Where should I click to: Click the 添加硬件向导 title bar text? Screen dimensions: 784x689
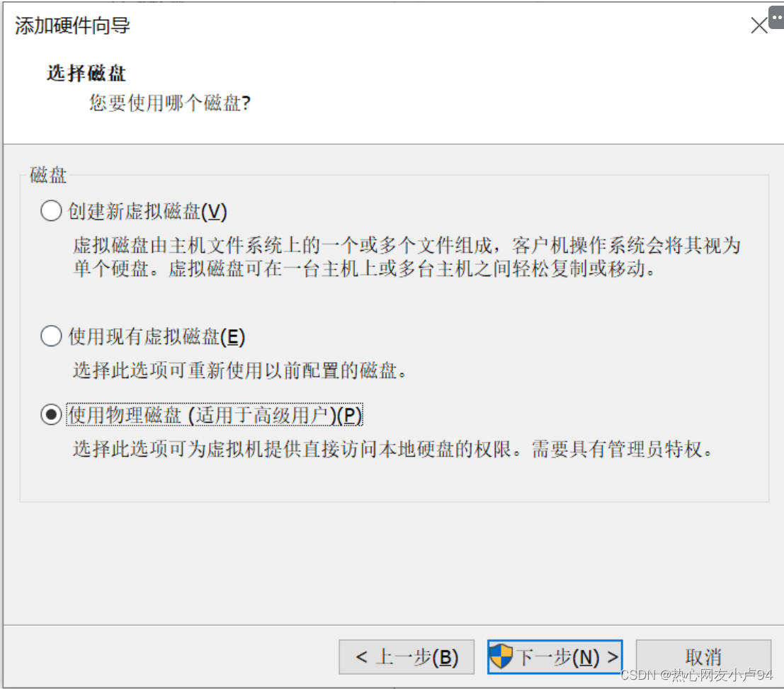pyautogui.click(x=72, y=25)
